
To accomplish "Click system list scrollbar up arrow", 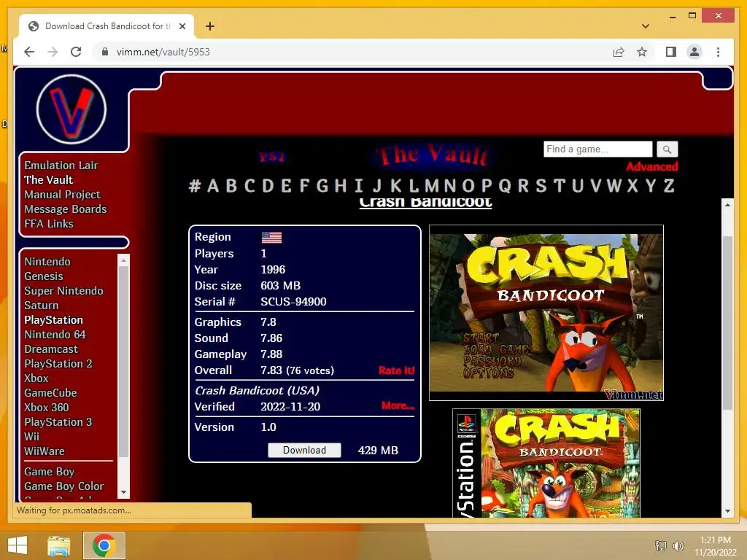I will click(123, 260).
